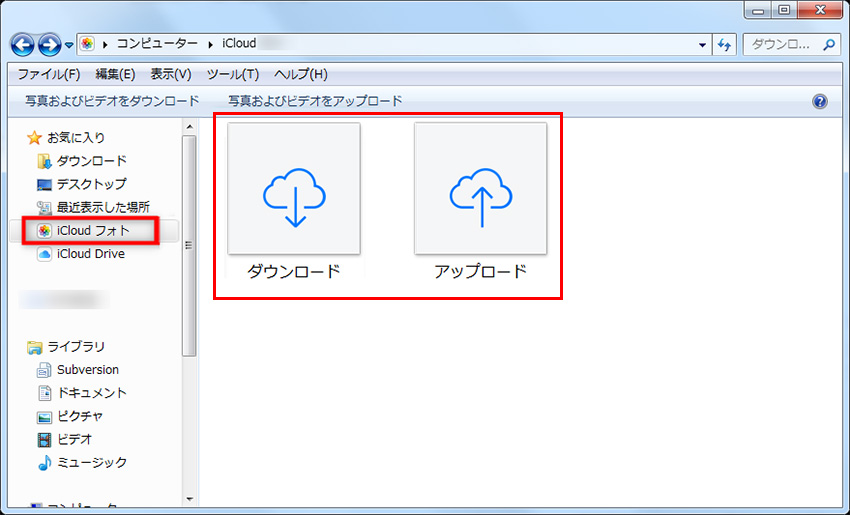
Task: Select お気に入り in the navigation pane
Action: [x=76, y=138]
